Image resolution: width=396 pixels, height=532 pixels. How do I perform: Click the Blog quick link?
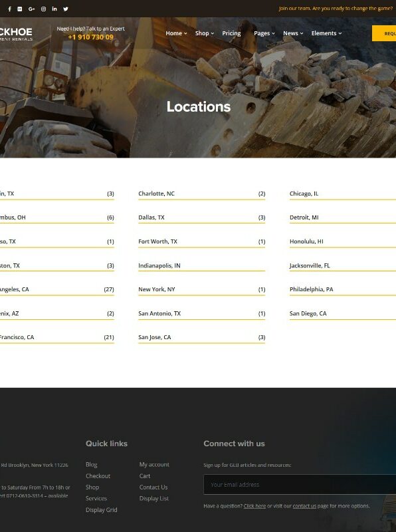pyautogui.click(x=92, y=464)
